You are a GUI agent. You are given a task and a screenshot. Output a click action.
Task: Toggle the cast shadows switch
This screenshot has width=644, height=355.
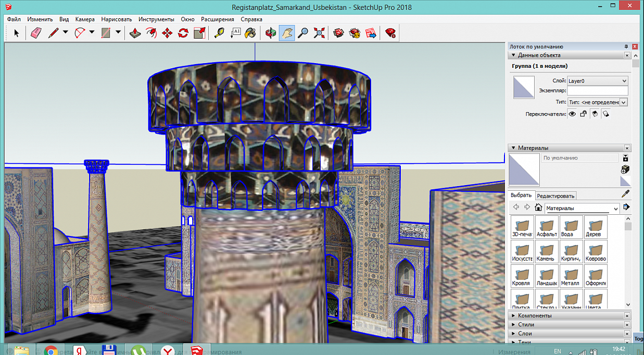(595, 114)
